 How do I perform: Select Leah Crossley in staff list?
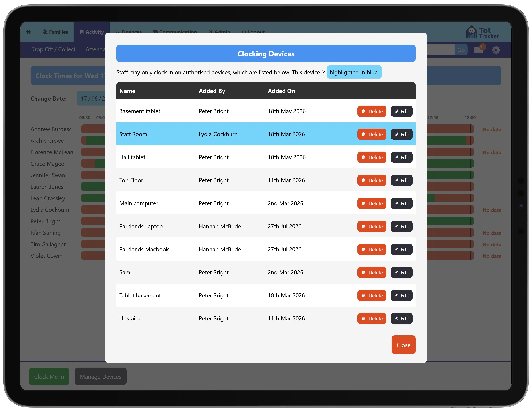point(48,198)
